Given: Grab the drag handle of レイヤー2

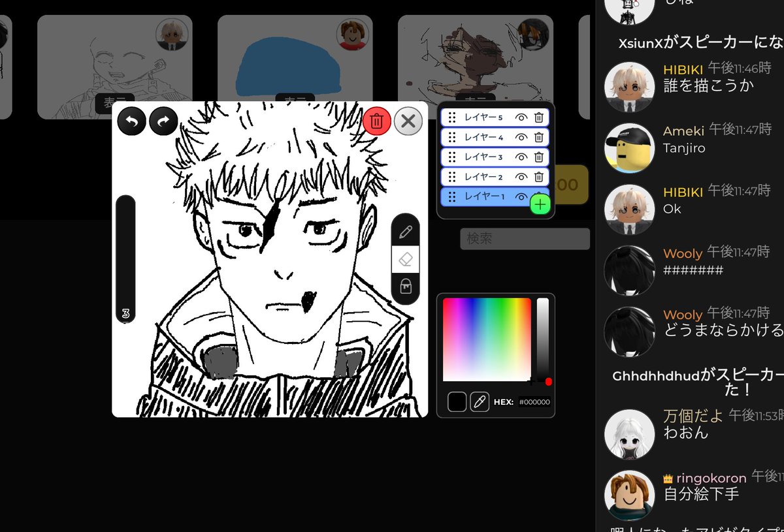Looking at the screenshot, I should [x=452, y=176].
